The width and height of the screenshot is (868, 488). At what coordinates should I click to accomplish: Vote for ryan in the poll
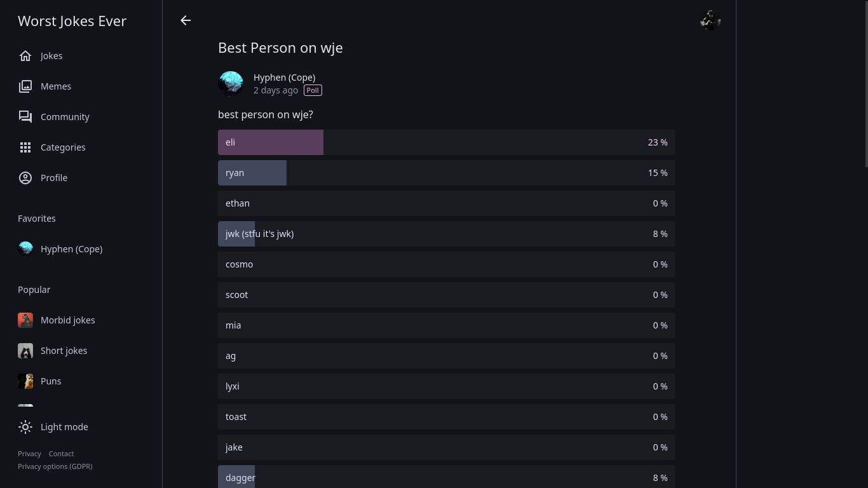tap(446, 173)
